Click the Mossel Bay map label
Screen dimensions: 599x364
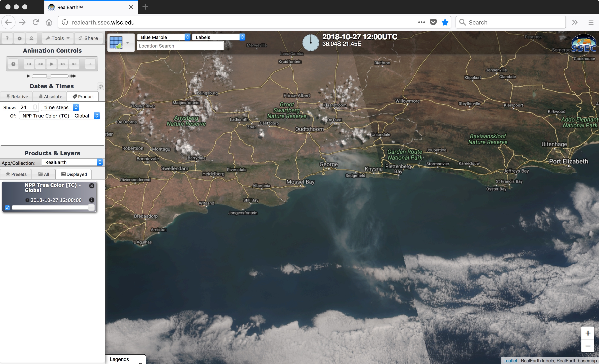point(300,182)
